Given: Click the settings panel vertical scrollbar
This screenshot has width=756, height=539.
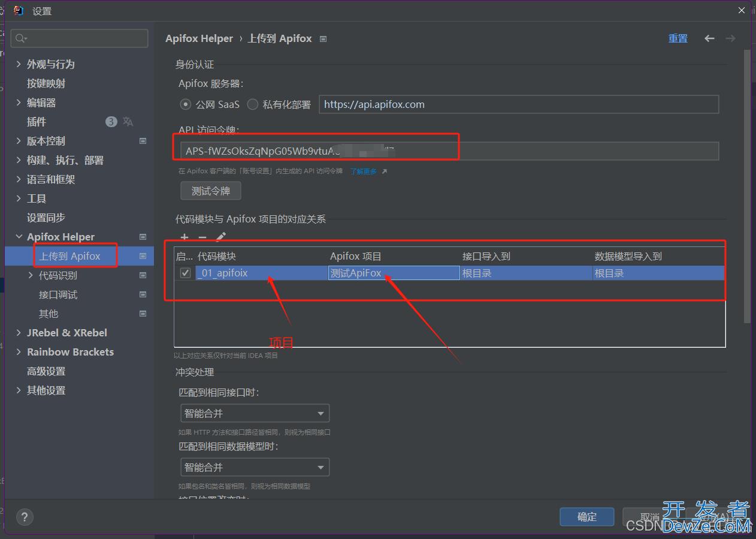Looking at the screenshot, I should pos(747,186).
